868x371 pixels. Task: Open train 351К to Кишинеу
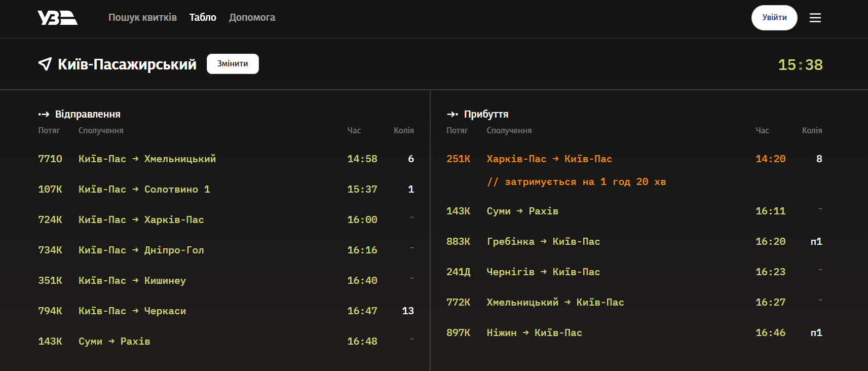(226, 280)
